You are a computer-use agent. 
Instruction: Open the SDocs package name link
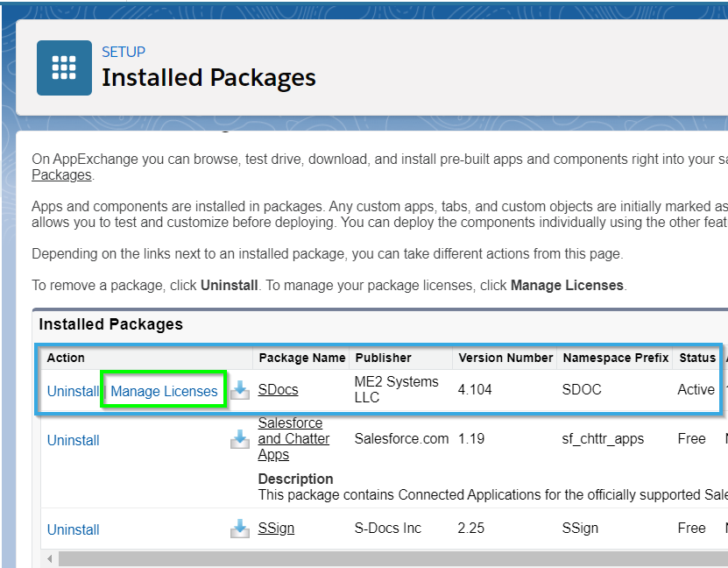278,389
